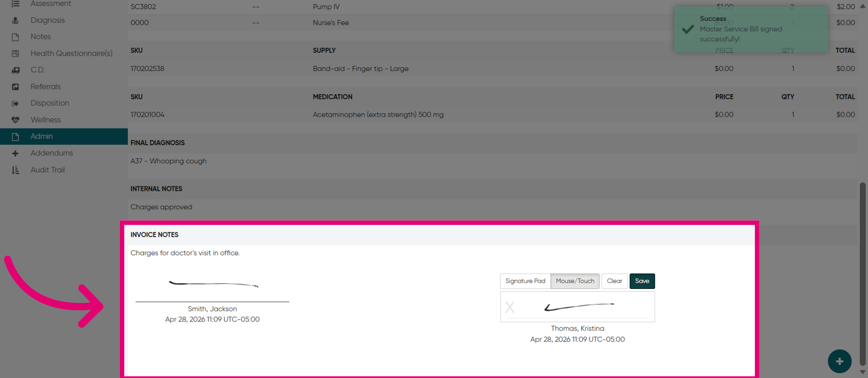The width and height of the screenshot is (868, 378).
Task: Click the FINAL DIAGNOSIS section header
Action: click(158, 143)
